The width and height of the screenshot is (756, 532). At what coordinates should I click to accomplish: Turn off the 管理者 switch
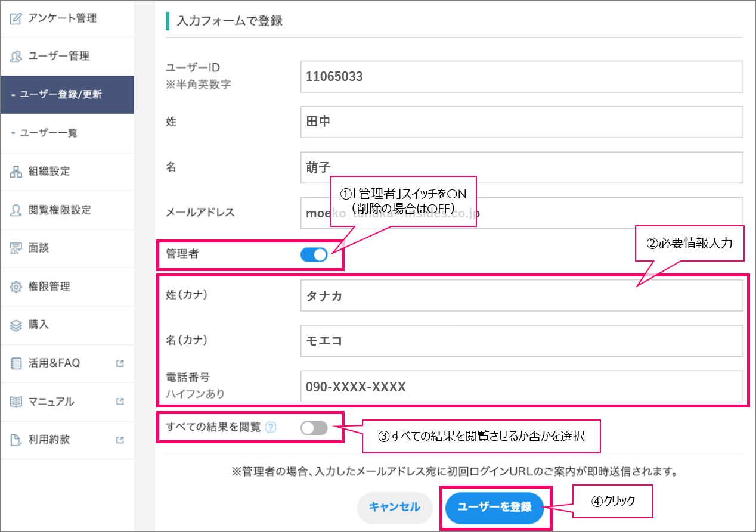click(x=314, y=254)
